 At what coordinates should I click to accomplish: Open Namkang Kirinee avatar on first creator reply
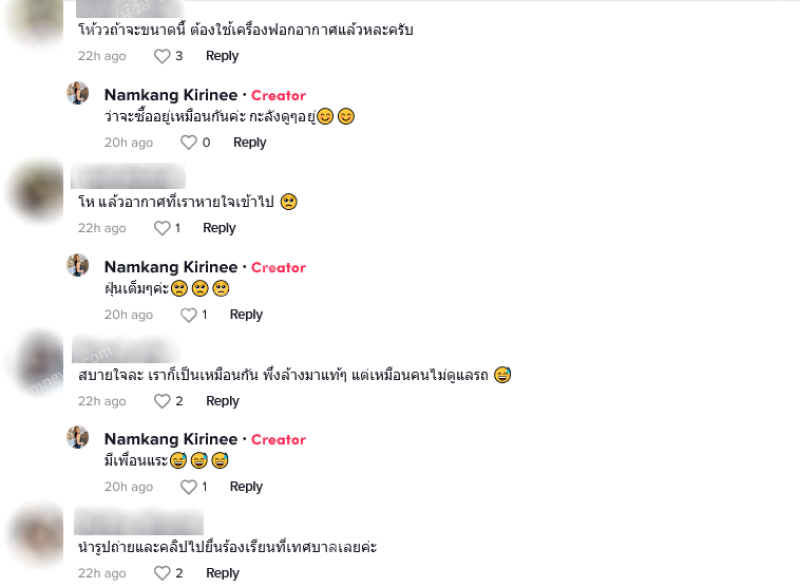click(78, 93)
